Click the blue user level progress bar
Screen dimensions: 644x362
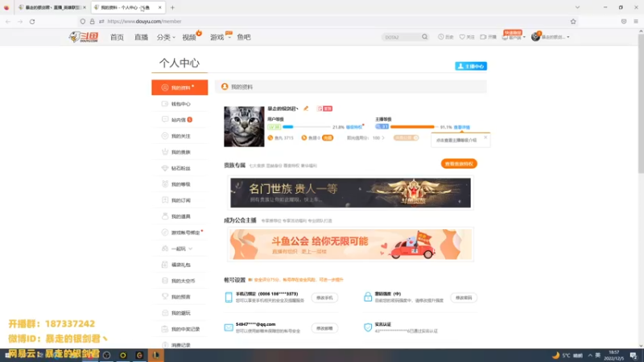(307, 127)
